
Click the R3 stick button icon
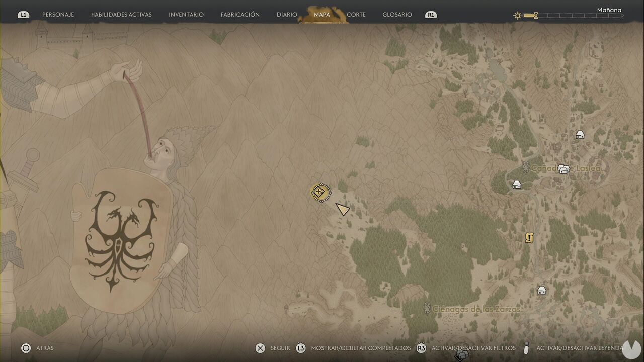point(421,348)
